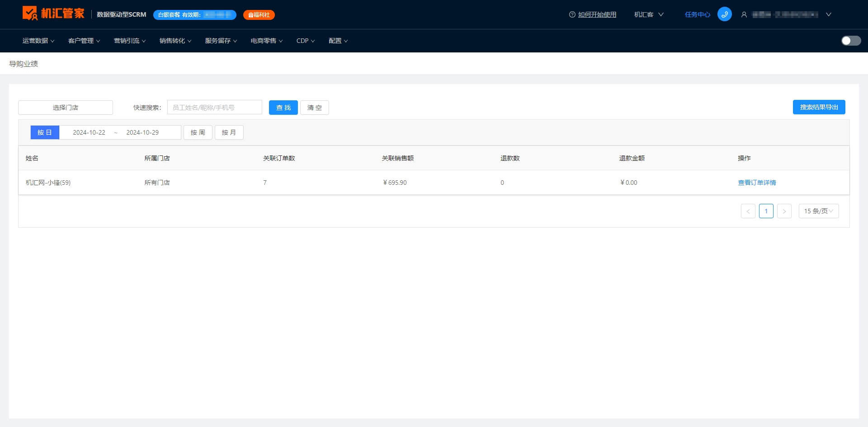
Task: Open the 运营数据 menu
Action: 38,41
